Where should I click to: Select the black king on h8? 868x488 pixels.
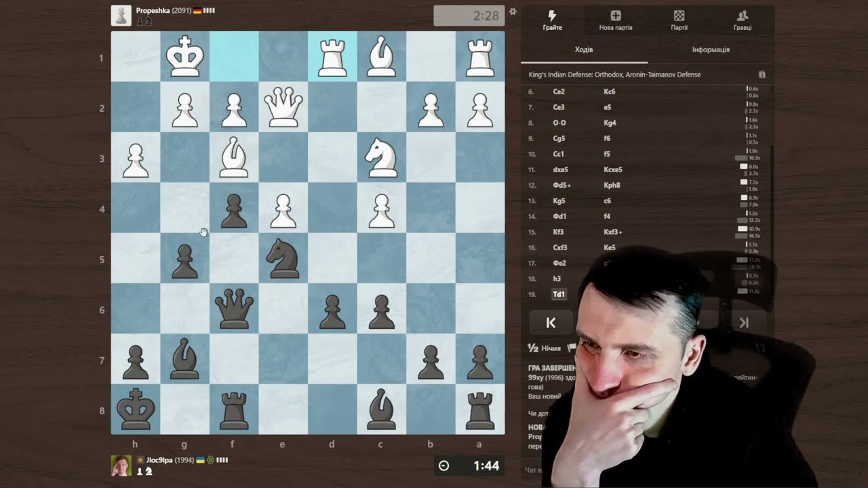(x=136, y=409)
